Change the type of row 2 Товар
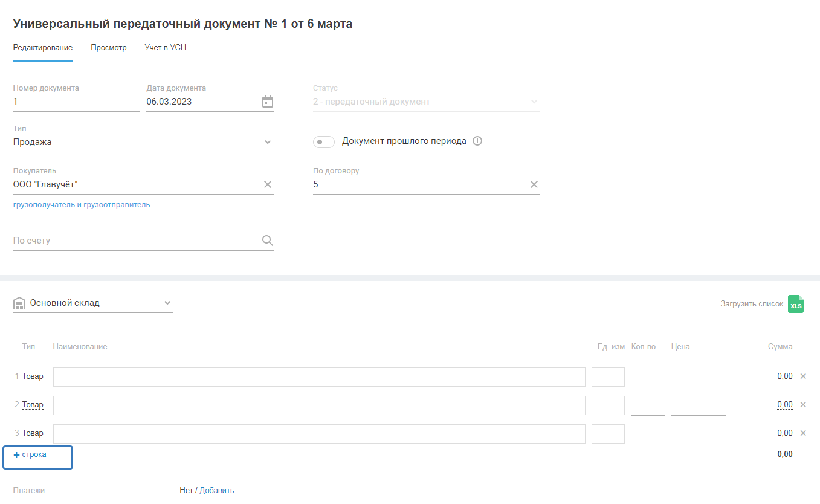 tap(33, 405)
